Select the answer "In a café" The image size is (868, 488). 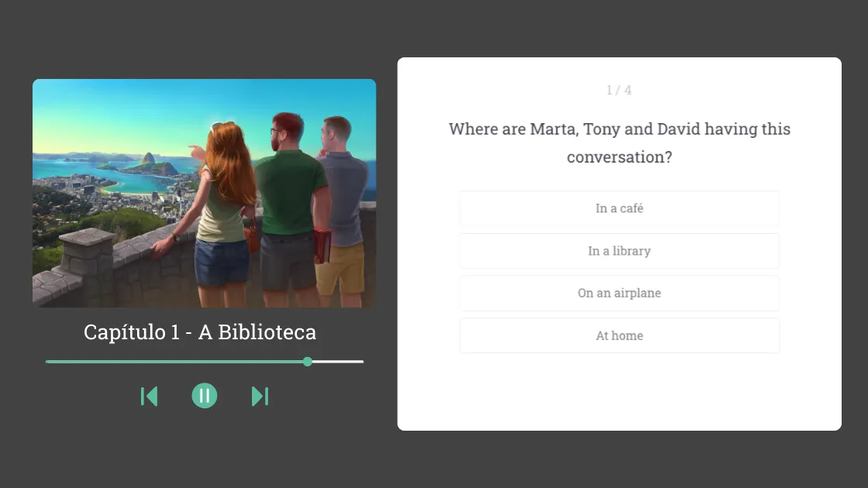pos(619,208)
